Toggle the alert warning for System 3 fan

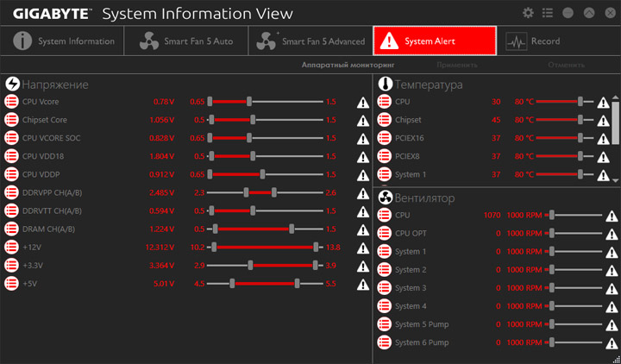pos(612,289)
